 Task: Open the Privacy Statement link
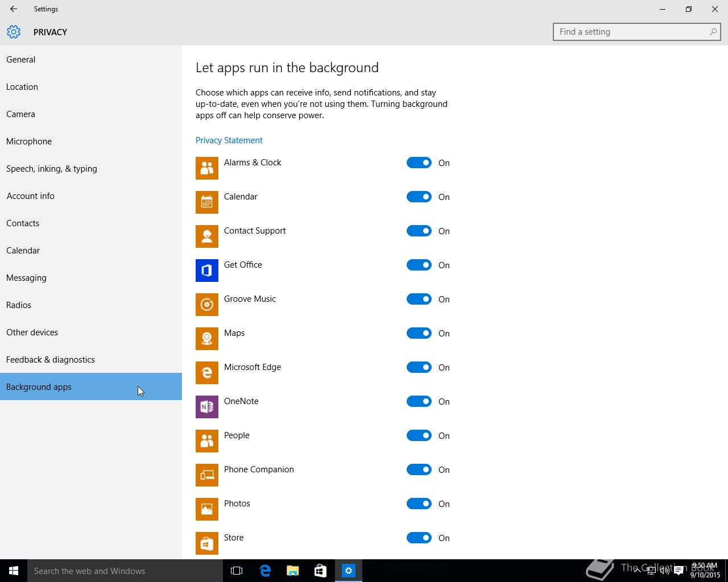tap(229, 140)
